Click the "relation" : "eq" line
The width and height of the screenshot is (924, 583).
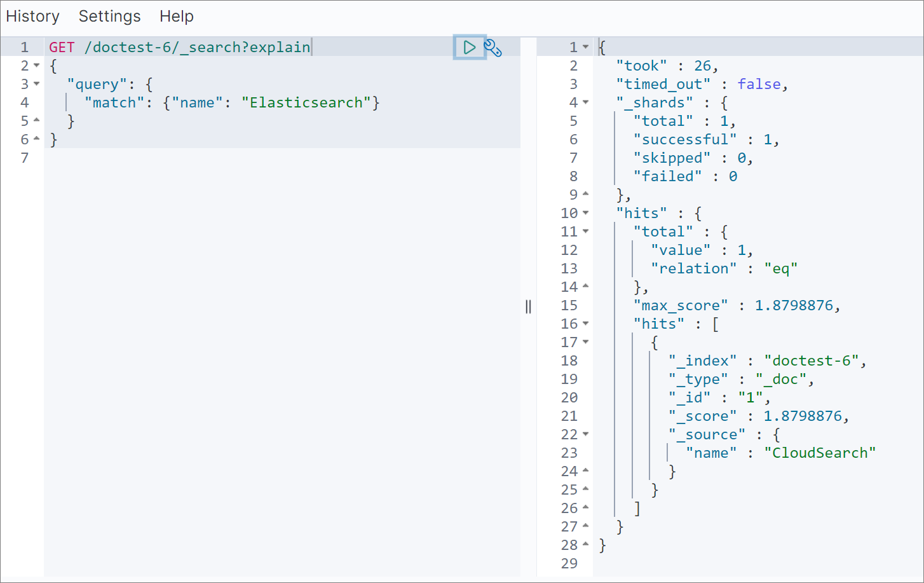coord(724,268)
